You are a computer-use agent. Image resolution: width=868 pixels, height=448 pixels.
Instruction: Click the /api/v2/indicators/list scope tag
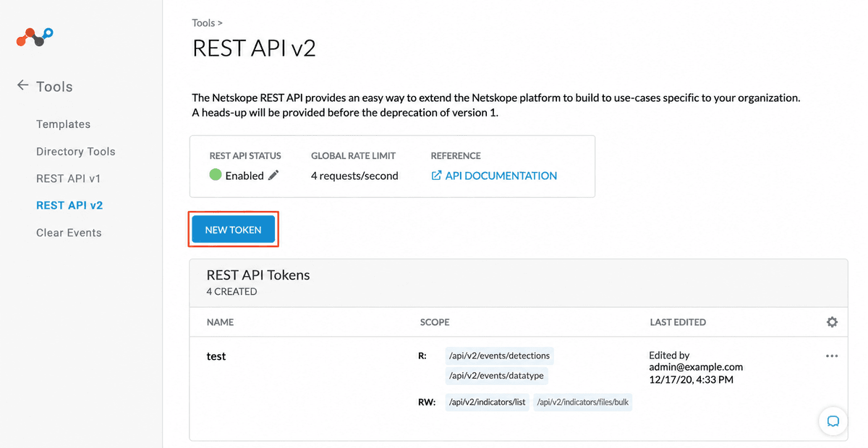487,402
